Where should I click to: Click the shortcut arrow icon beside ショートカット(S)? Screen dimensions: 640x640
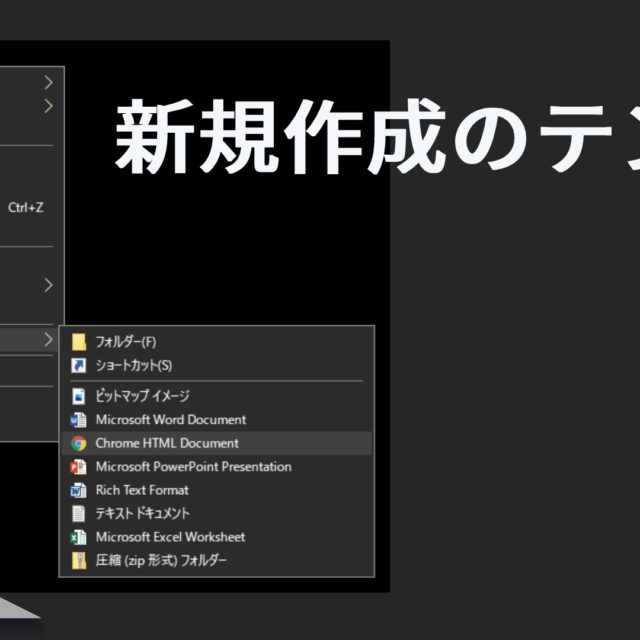coord(79,365)
